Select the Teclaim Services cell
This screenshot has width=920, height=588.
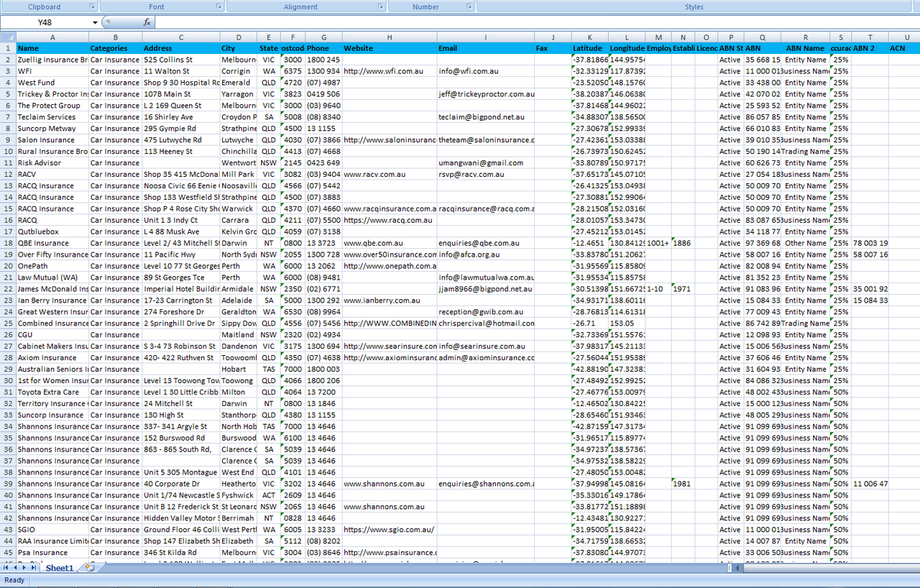click(52, 117)
